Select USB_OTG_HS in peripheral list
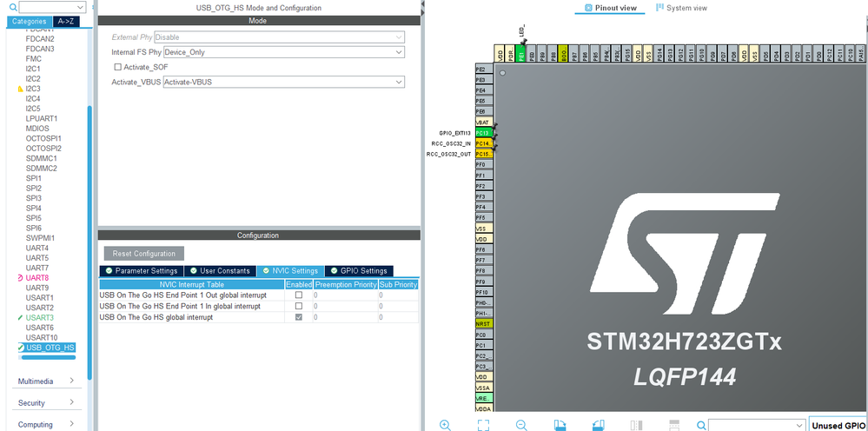This screenshot has width=868, height=431. [50, 348]
